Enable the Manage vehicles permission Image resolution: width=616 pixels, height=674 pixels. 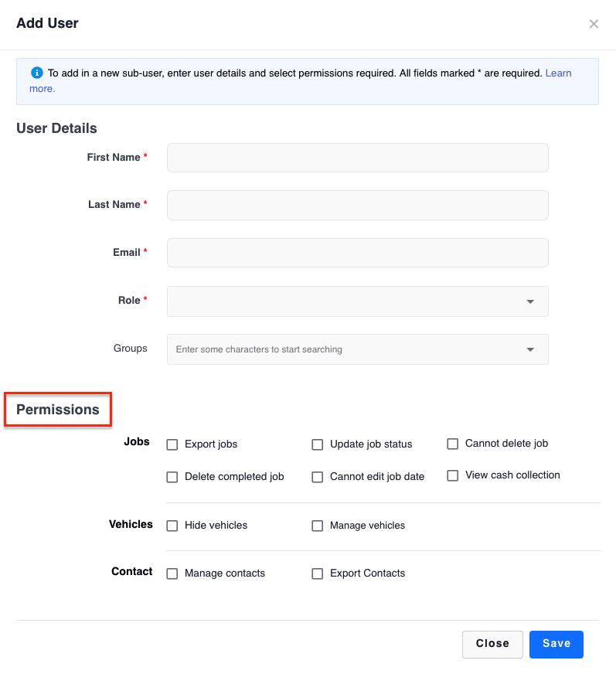click(317, 526)
